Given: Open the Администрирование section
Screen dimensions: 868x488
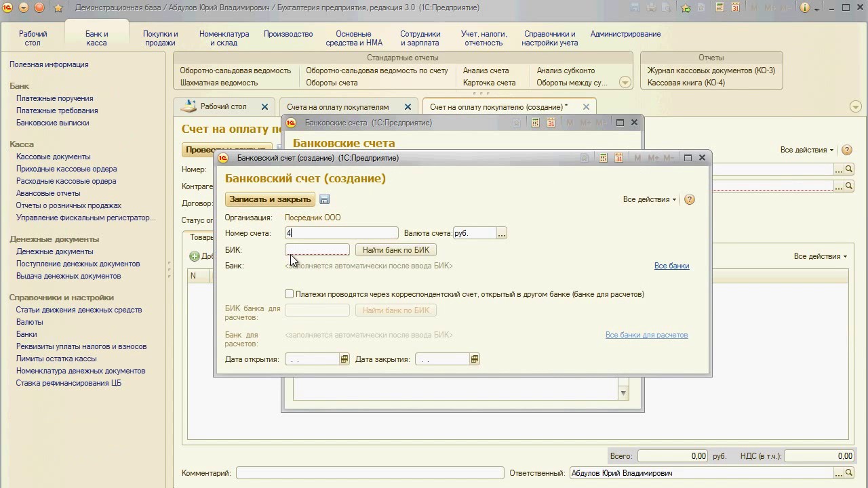Looking at the screenshot, I should pyautogui.click(x=625, y=34).
